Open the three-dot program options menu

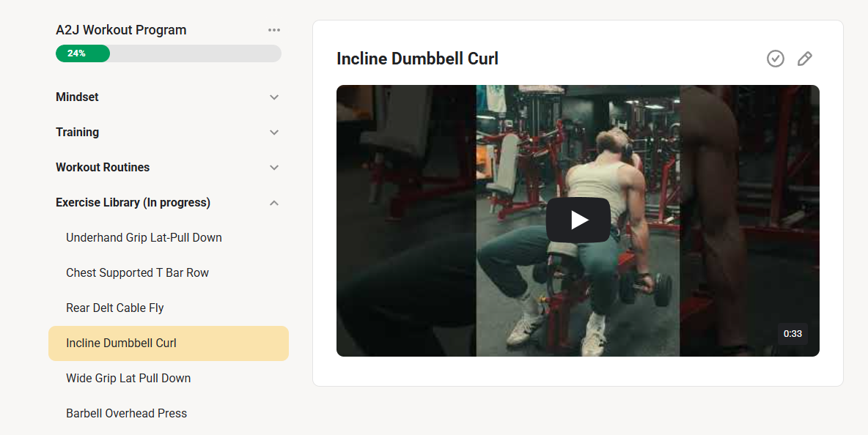pos(274,30)
